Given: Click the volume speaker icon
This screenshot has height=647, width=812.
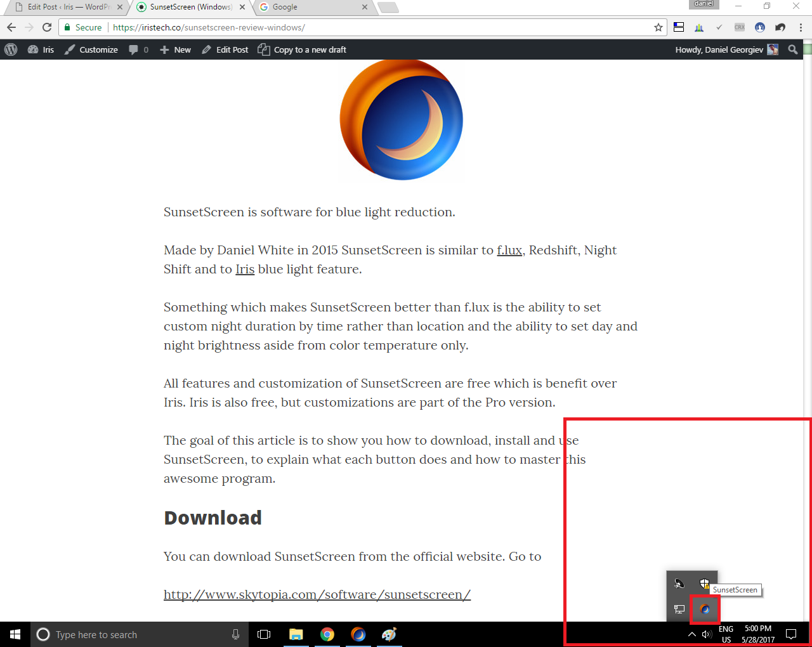Looking at the screenshot, I should tap(707, 634).
